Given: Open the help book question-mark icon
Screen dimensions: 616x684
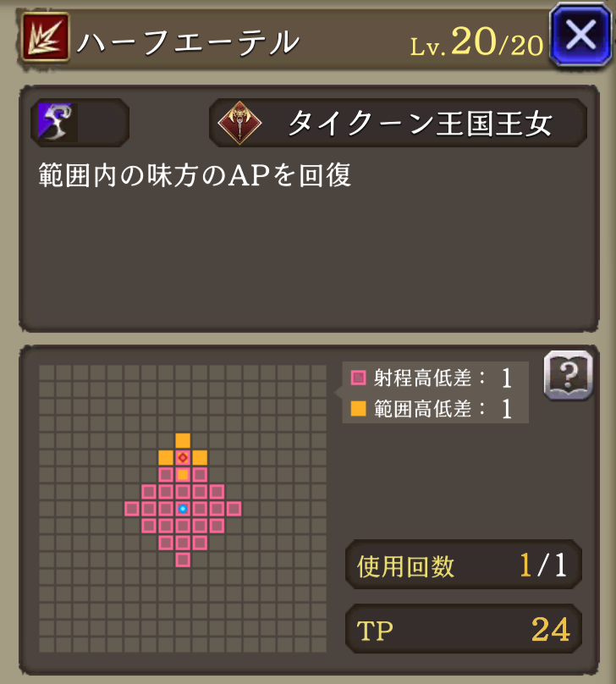Looking at the screenshot, I should [568, 375].
